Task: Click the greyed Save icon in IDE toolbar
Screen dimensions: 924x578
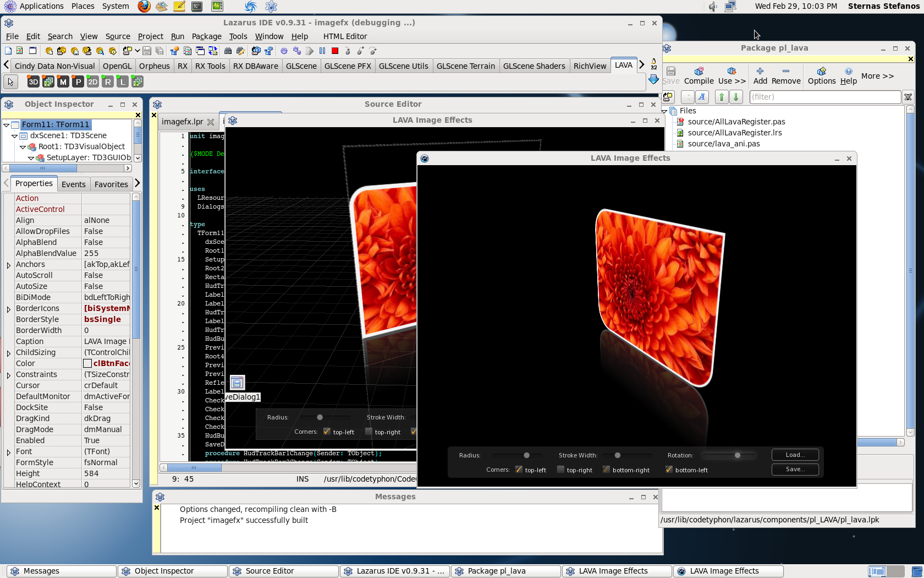Action: pyautogui.click(x=147, y=51)
